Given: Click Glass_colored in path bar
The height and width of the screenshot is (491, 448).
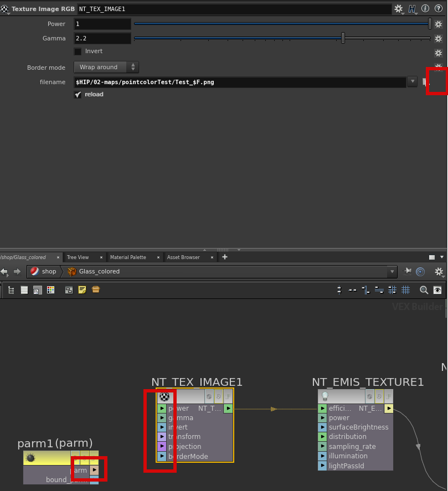Looking at the screenshot, I should click(94, 271).
